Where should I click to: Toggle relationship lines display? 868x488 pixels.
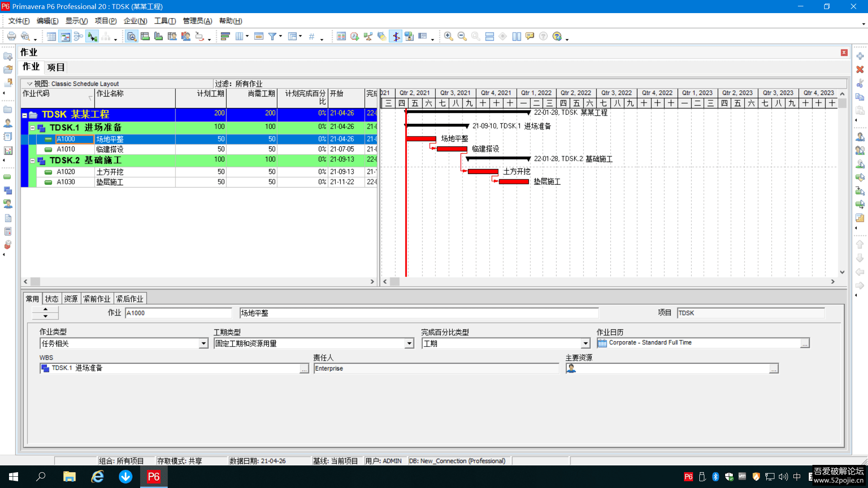click(x=92, y=37)
